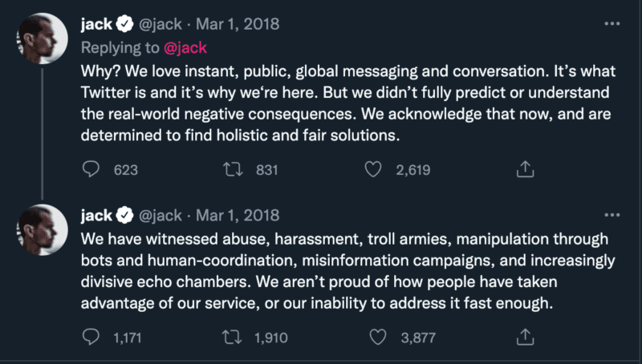Open the pink @jack link after 'Replying to'
Screen dimensions: 642x364
(185, 47)
